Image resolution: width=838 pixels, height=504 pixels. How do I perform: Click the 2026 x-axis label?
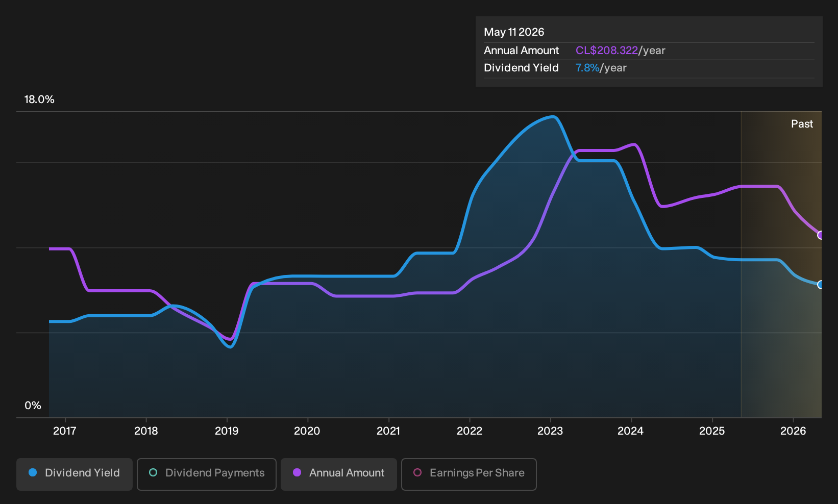click(793, 431)
